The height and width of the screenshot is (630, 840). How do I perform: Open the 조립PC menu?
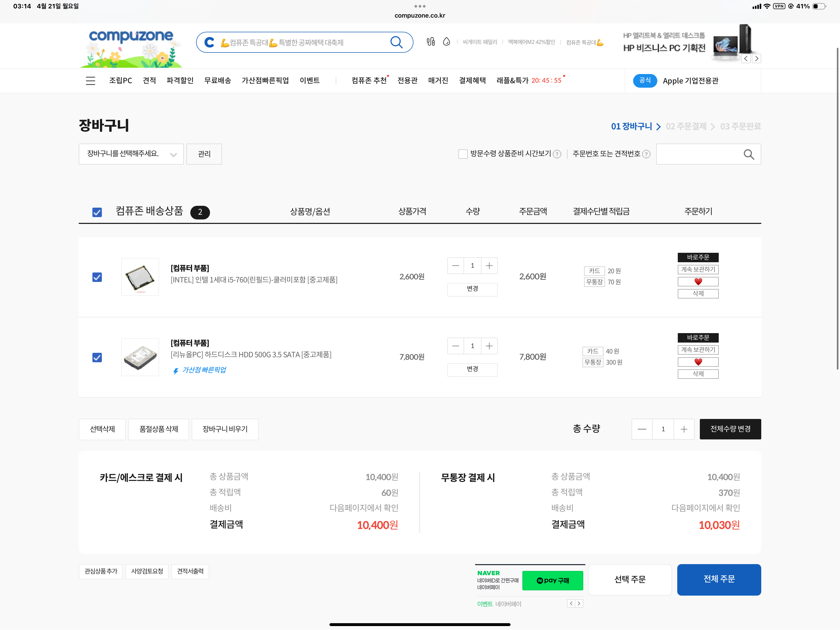[120, 81]
